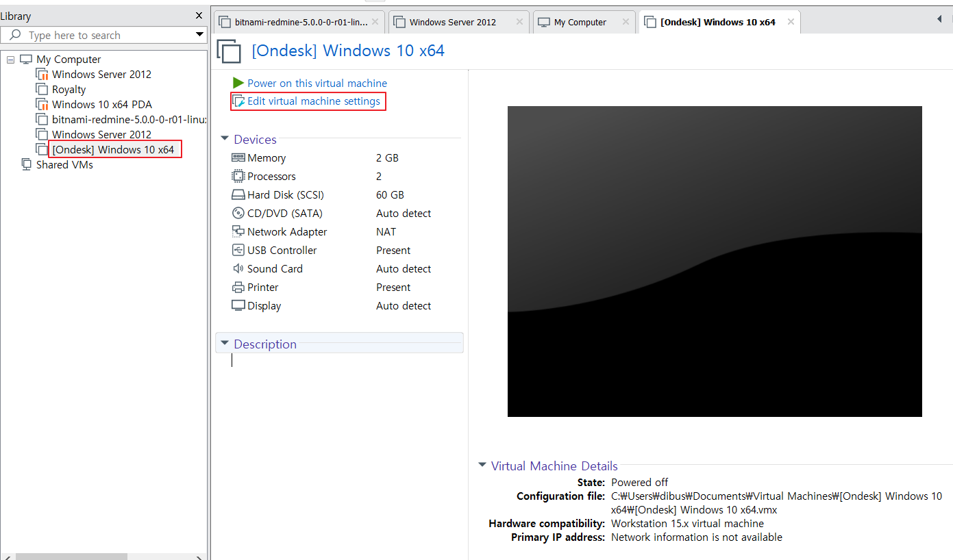The image size is (953, 560).
Task: Click the Power on this virtual machine link
Action: tap(317, 83)
